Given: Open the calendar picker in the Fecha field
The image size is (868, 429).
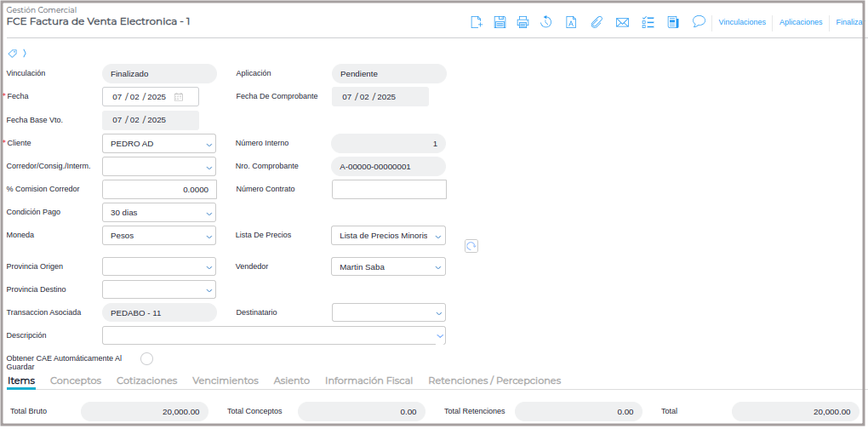Looking at the screenshot, I should point(179,97).
